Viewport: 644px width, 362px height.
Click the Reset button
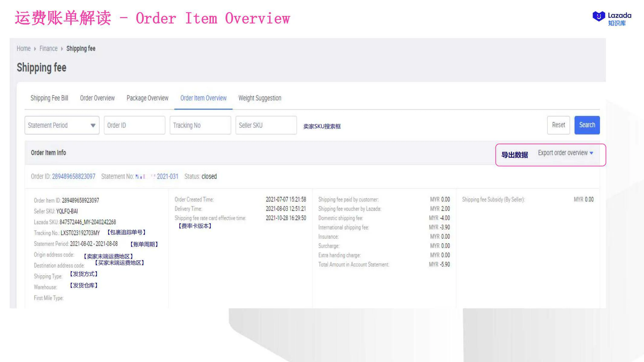(558, 125)
